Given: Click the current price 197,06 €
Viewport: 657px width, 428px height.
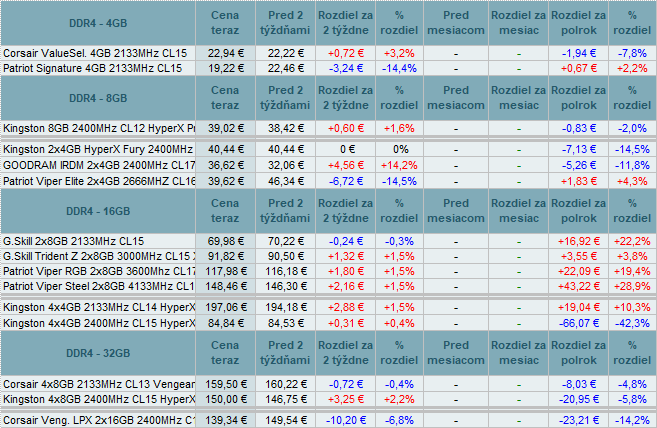Looking at the screenshot, I should coord(226,307).
